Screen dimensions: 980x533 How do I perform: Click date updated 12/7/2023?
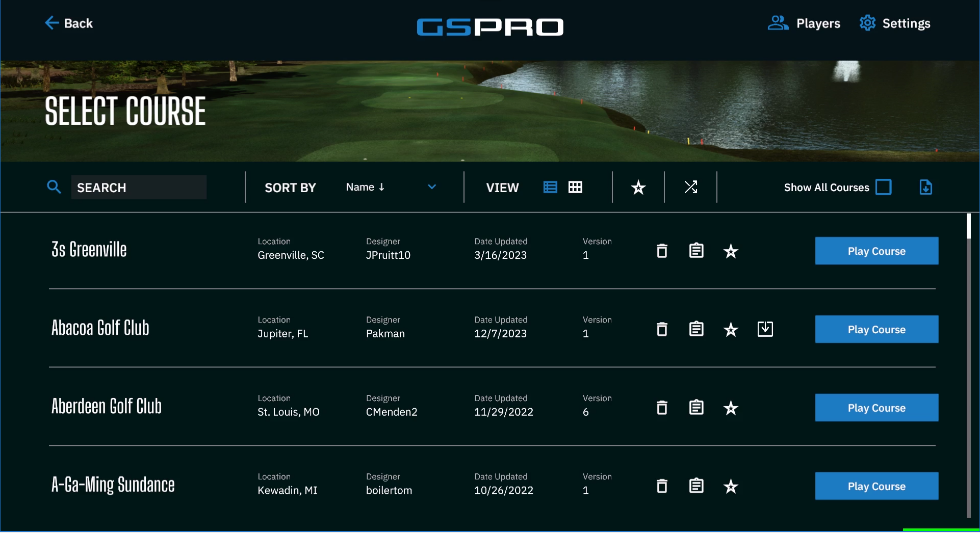[x=501, y=334]
